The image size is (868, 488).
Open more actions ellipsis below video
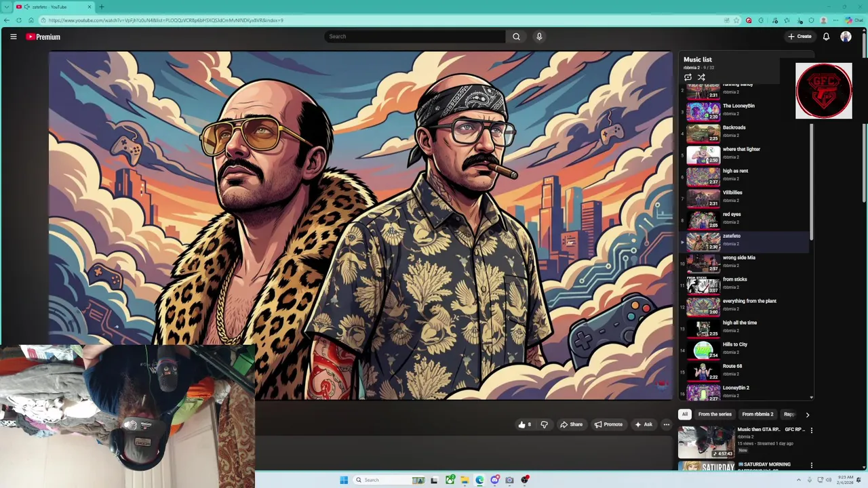coord(667,425)
